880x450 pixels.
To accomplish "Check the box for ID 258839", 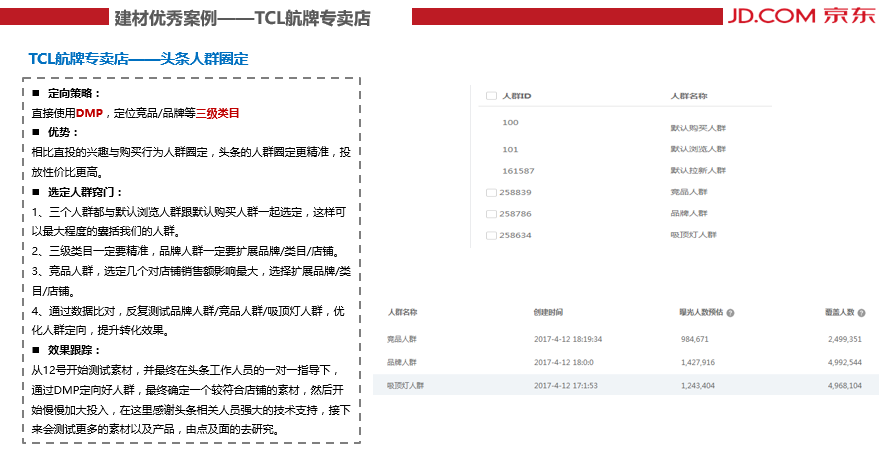I will [x=491, y=192].
